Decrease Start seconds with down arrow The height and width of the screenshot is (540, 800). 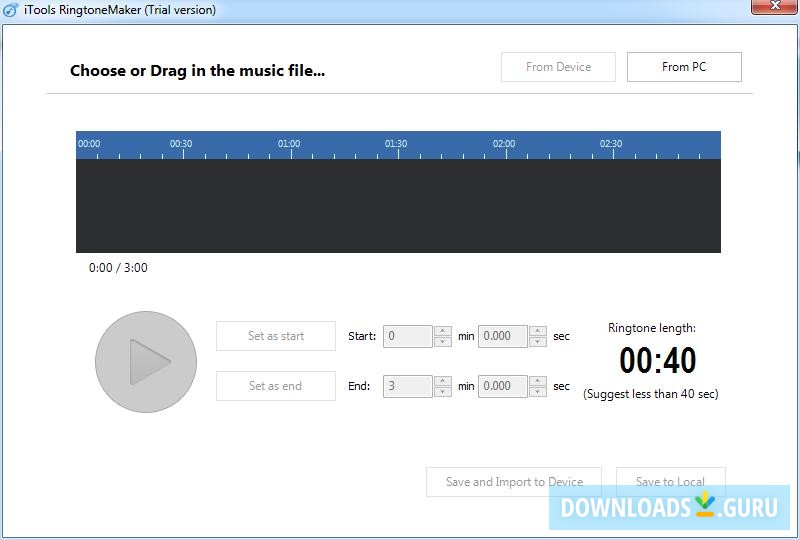click(x=538, y=342)
